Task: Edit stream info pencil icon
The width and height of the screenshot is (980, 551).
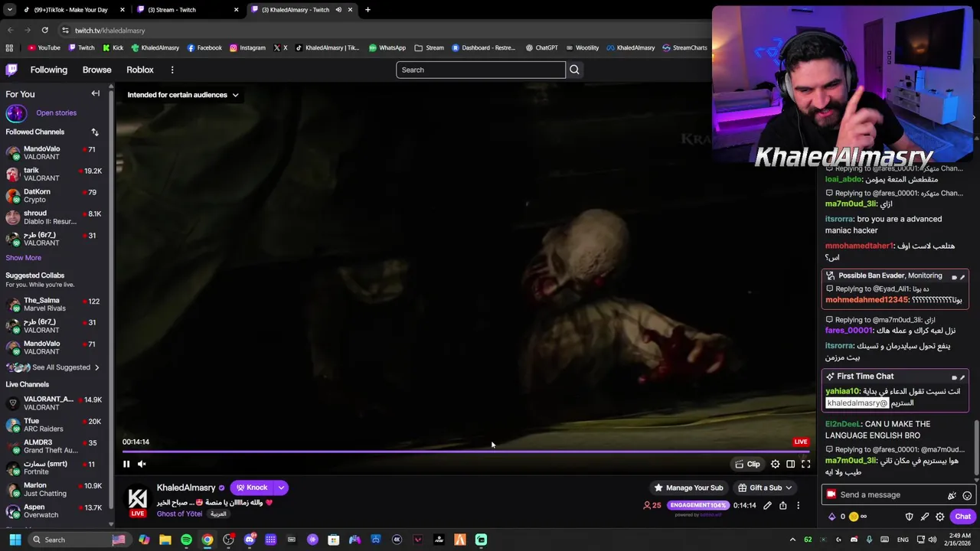Action: pyautogui.click(x=767, y=505)
